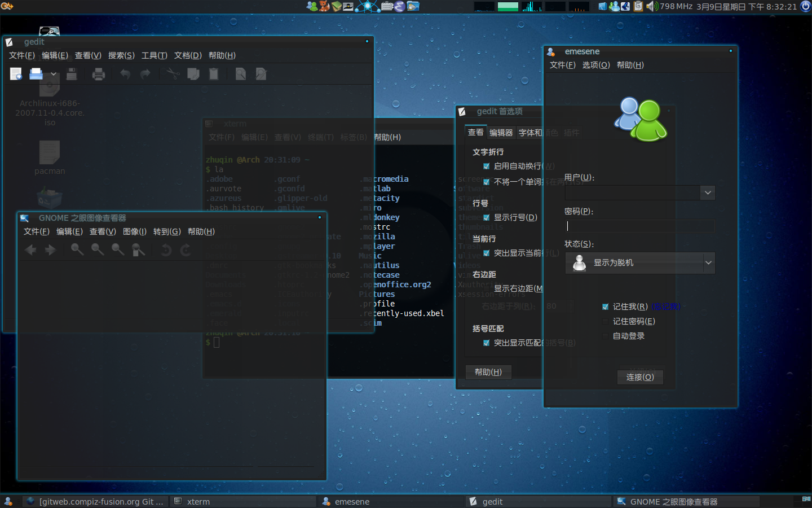The height and width of the screenshot is (508, 812).
Task: Toggle 记住密码(E) checkbox in emesene
Action: coord(606,322)
